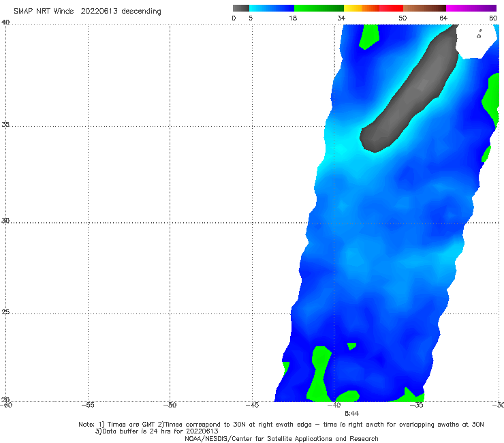Click the longitude label -45
This screenshot has width=504, height=443.
tap(252, 405)
